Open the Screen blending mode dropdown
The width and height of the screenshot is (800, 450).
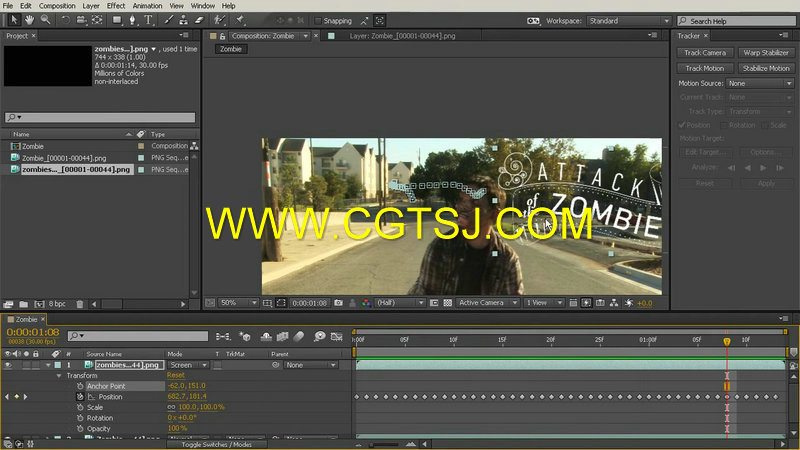click(x=188, y=365)
